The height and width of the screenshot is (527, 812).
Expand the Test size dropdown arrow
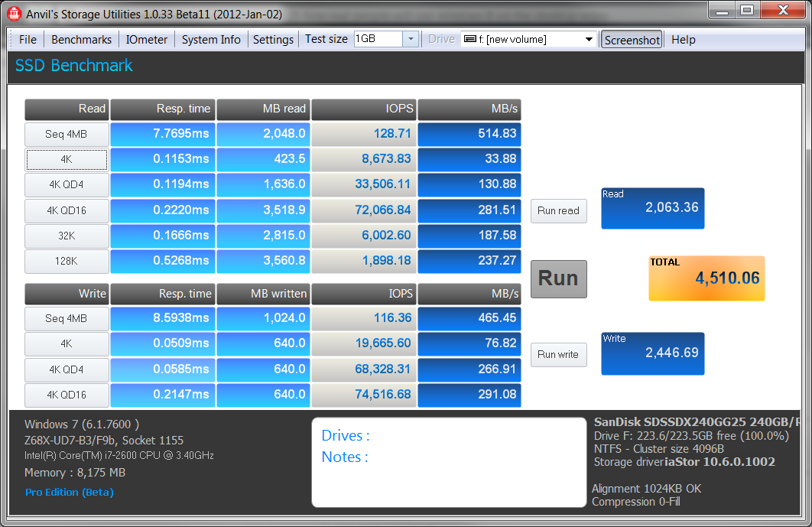coord(410,40)
